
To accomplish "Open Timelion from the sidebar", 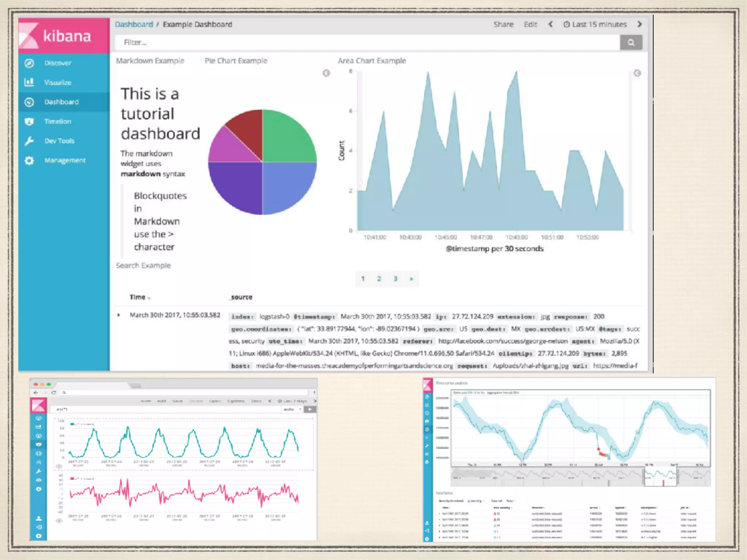I will pyautogui.click(x=29, y=121).
